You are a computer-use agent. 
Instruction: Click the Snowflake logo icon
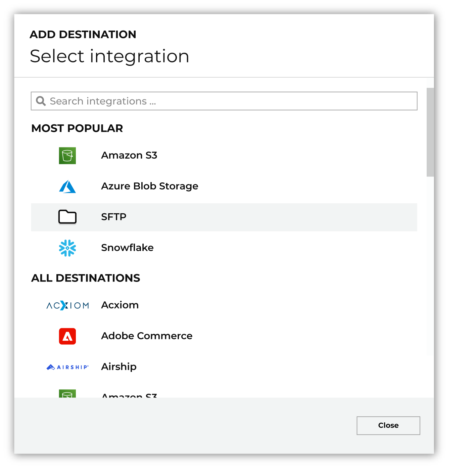67,248
